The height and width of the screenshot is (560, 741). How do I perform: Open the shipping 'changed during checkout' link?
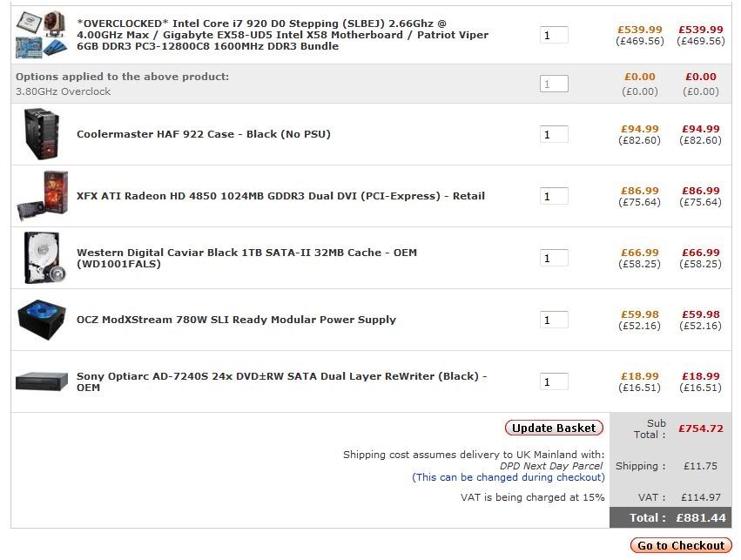click(509, 477)
